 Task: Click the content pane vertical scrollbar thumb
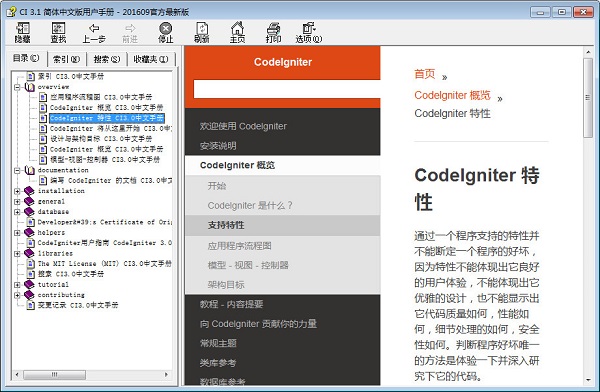[x=588, y=98]
